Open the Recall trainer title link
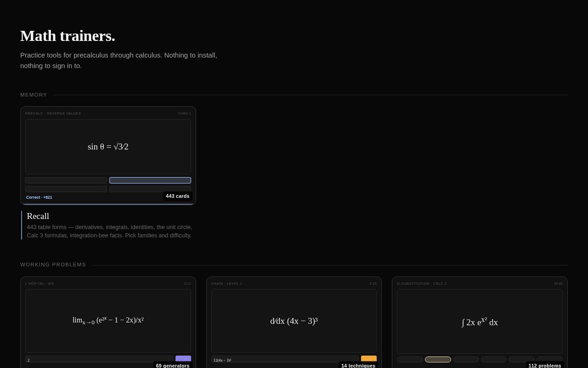 [x=38, y=216]
